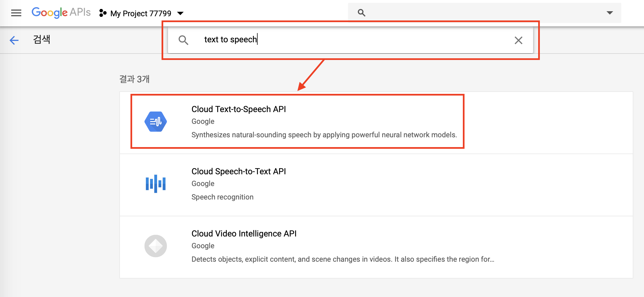
Task: Click the top bar search magnifier icon
Action: tap(361, 13)
